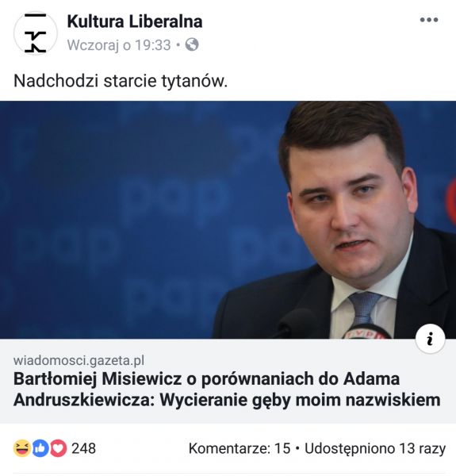The height and width of the screenshot is (476, 456).
Task: Click the 'Wczoraj o 19:33' timestamp
Action: pos(119,45)
